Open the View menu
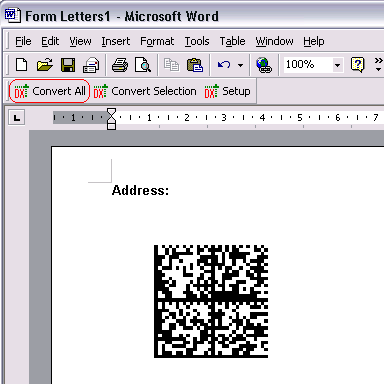The height and width of the screenshot is (384, 384). click(80, 41)
